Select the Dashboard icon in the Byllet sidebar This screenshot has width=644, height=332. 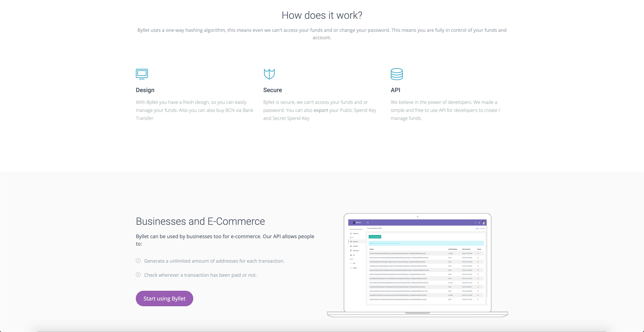pos(351,234)
